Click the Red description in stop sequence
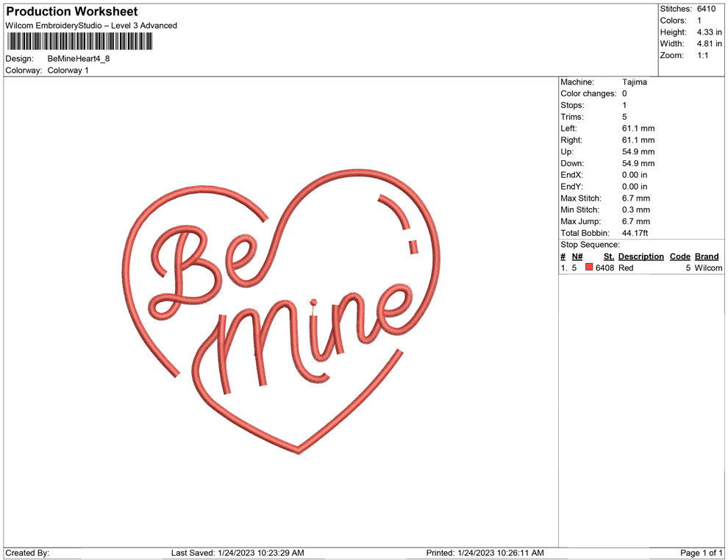Image resolution: width=728 pixels, height=560 pixels. click(x=626, y=268)
